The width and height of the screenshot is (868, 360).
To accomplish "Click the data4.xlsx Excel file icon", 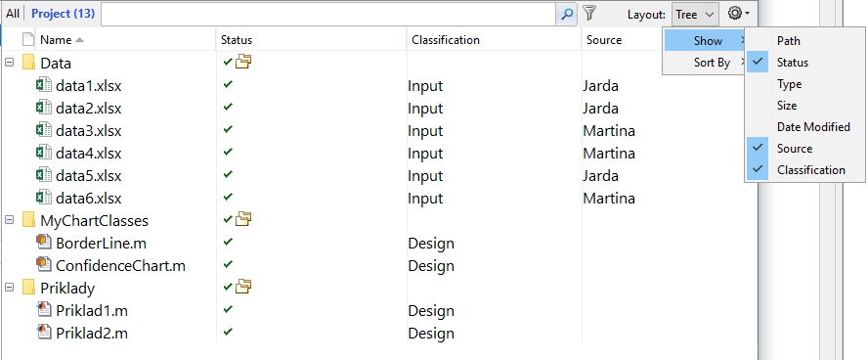I will (x=44, y=153).
